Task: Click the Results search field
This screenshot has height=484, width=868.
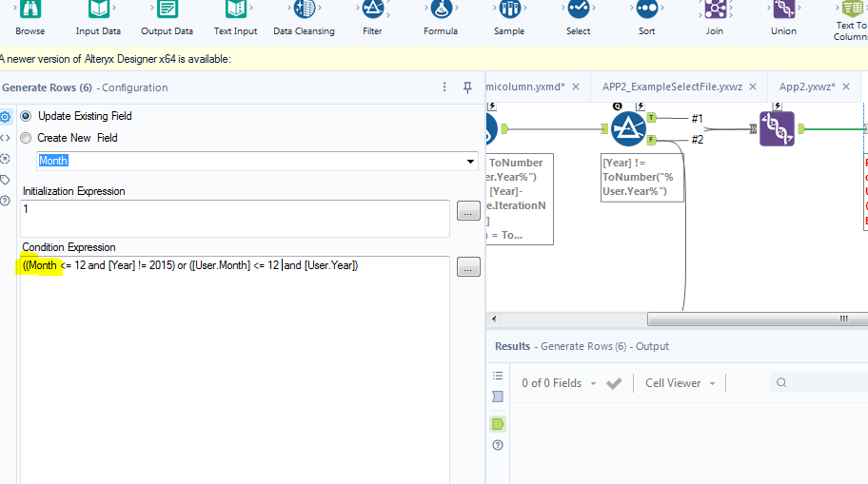Action: click(819, 383)
